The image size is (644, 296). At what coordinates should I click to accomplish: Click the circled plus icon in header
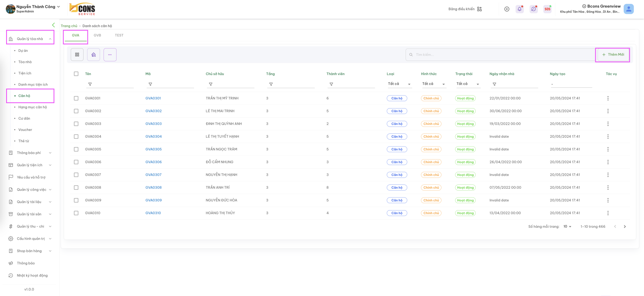[507, 9]
